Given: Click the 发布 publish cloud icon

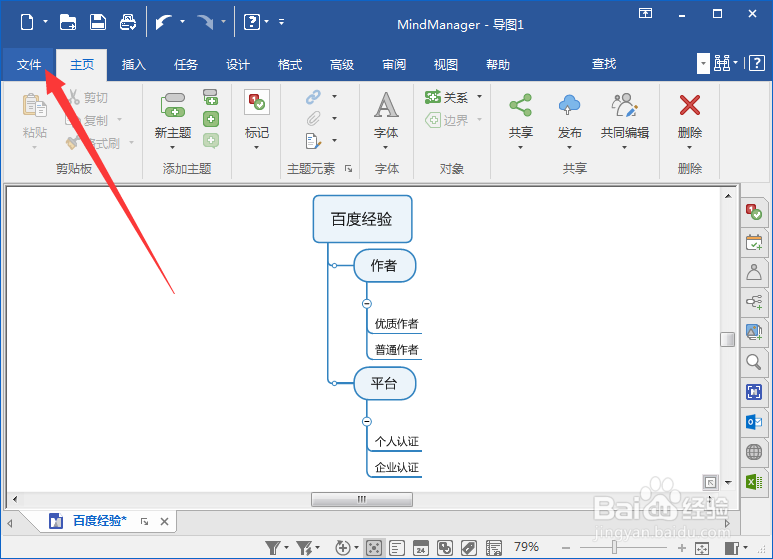Looking at the screenshot, I should [569, 105].
